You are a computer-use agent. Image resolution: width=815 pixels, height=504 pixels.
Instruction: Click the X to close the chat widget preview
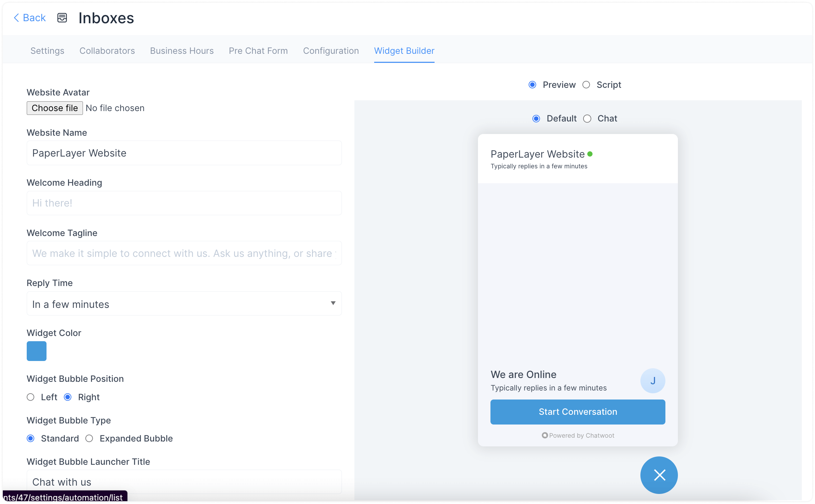click(658, 475)
